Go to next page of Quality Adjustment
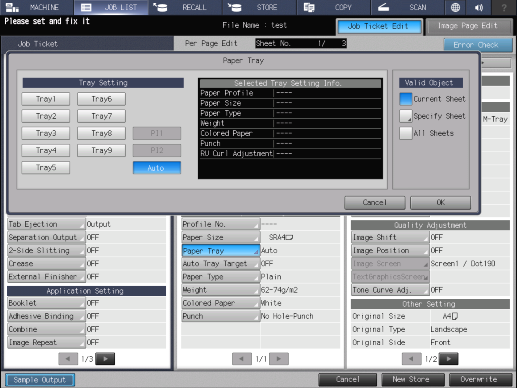The height and width of the screenshot is (388, 517). 448,359
